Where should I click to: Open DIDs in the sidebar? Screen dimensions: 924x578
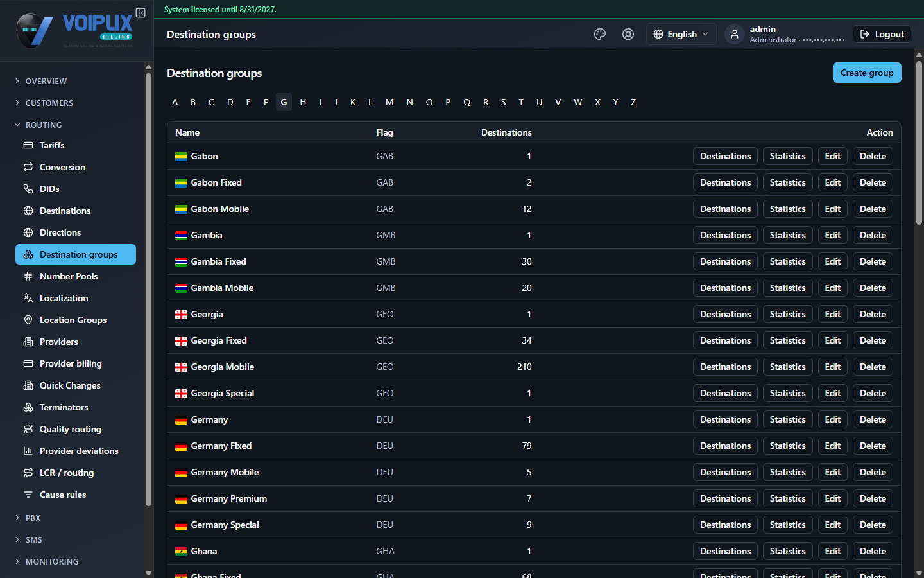[76, 189]
